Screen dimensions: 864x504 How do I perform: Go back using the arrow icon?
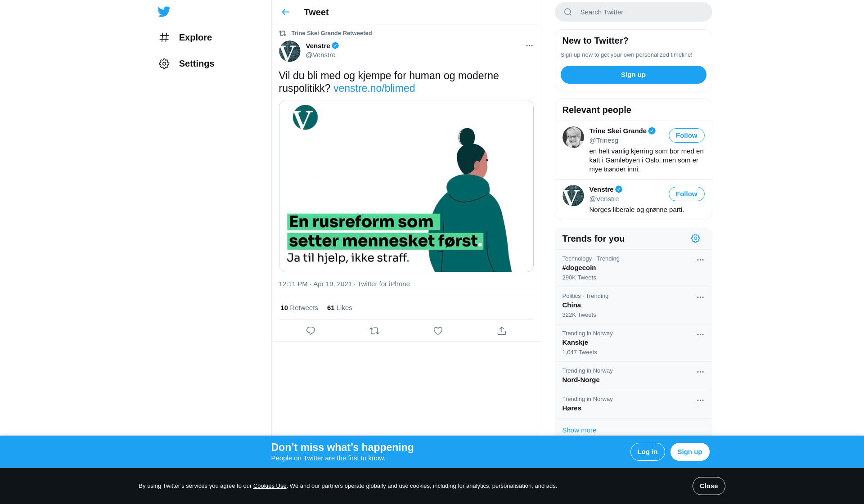click(x=285, y=12)
